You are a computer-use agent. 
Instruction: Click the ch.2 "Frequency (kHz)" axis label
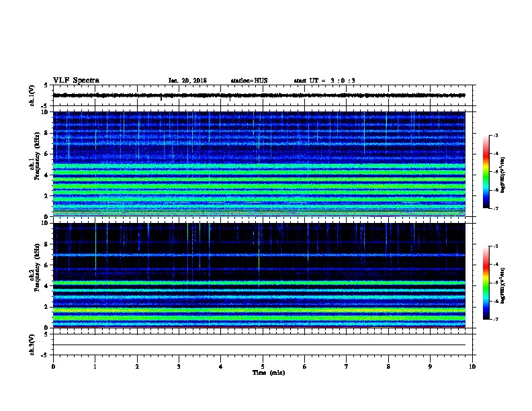37,267
